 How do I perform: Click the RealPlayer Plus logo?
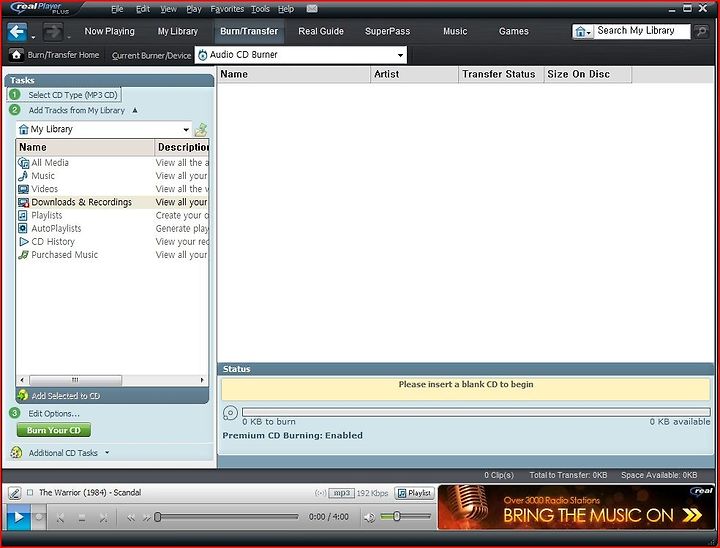click(40, 9)
